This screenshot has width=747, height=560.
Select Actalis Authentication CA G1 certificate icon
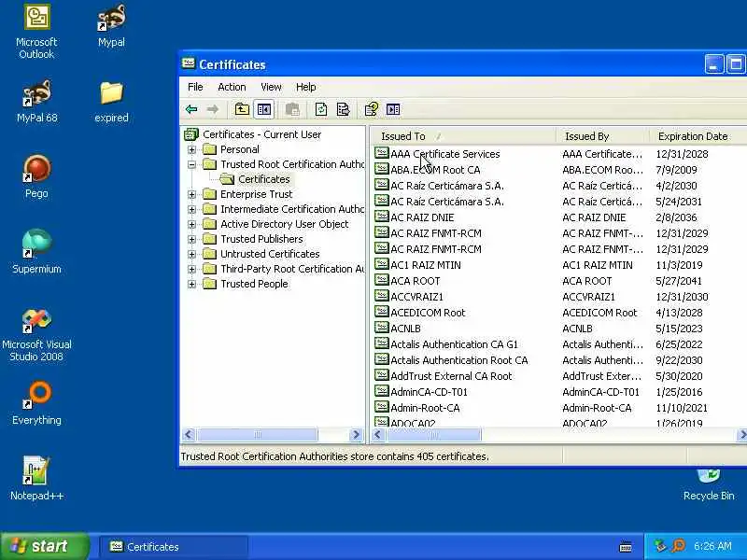point(381,343)
